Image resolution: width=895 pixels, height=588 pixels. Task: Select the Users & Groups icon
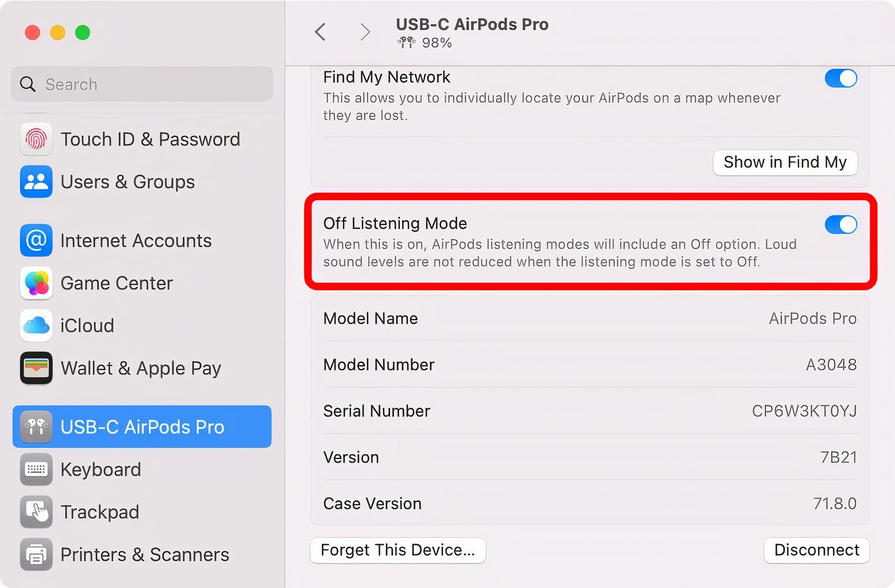pyautogui.click(x=36, y=182)
